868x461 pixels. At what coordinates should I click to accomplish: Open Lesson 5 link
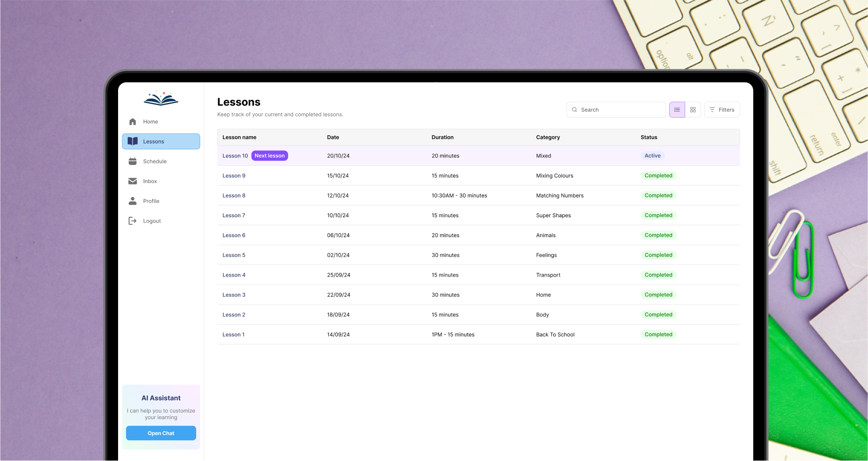234,255
